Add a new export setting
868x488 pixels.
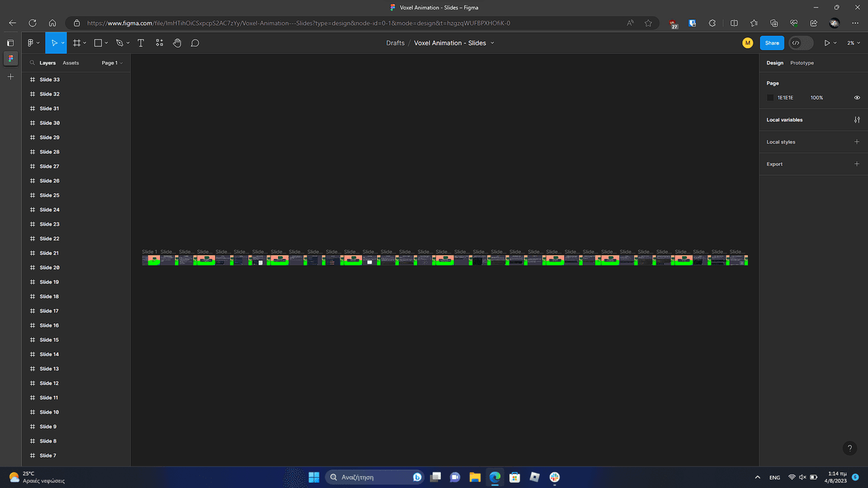856,164
